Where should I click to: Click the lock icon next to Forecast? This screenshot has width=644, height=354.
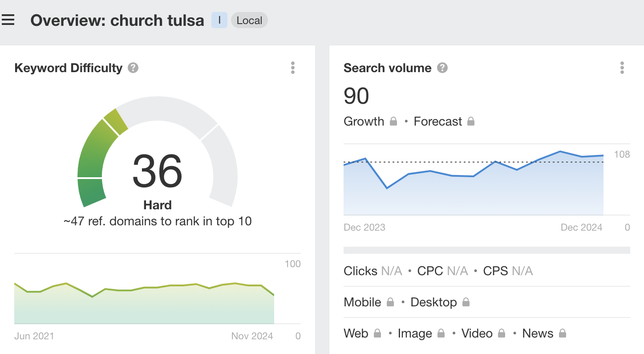(x=471, y=122)
